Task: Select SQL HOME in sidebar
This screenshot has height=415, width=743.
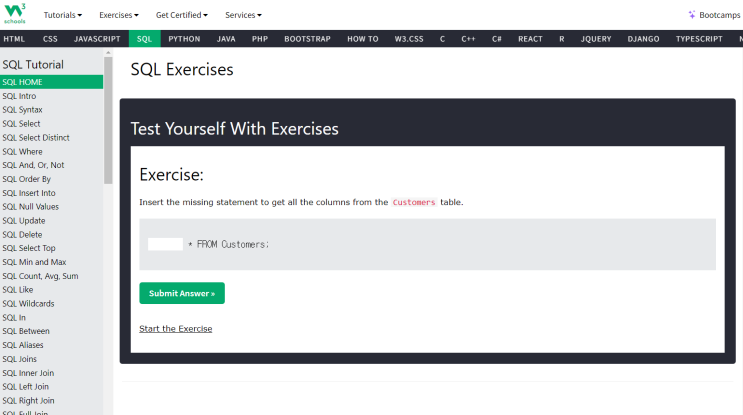Action: click(51, 82)
